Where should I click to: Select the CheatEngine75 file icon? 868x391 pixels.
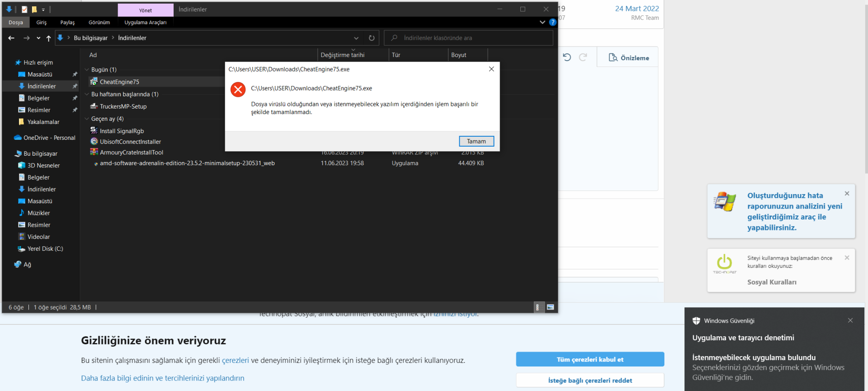point(94,81)
